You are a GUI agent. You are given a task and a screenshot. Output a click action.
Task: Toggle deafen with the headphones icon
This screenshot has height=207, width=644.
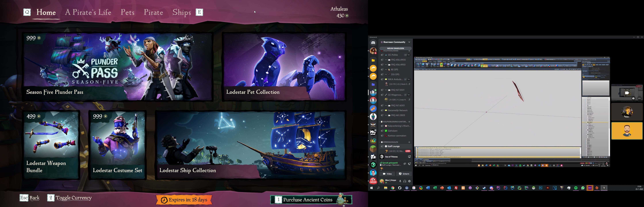click(405, 181)
